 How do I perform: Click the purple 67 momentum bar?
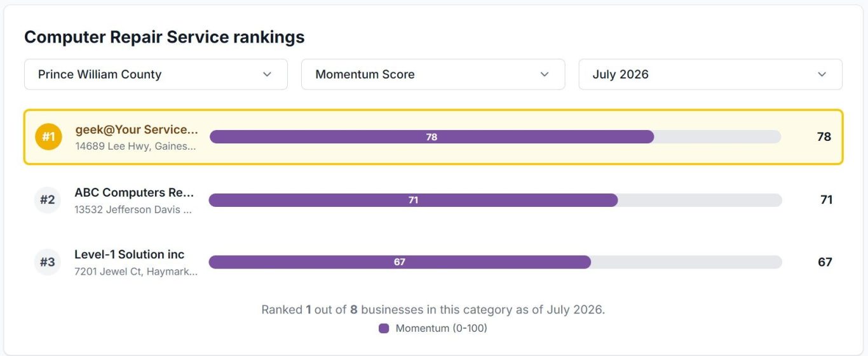tap(400, 262)
